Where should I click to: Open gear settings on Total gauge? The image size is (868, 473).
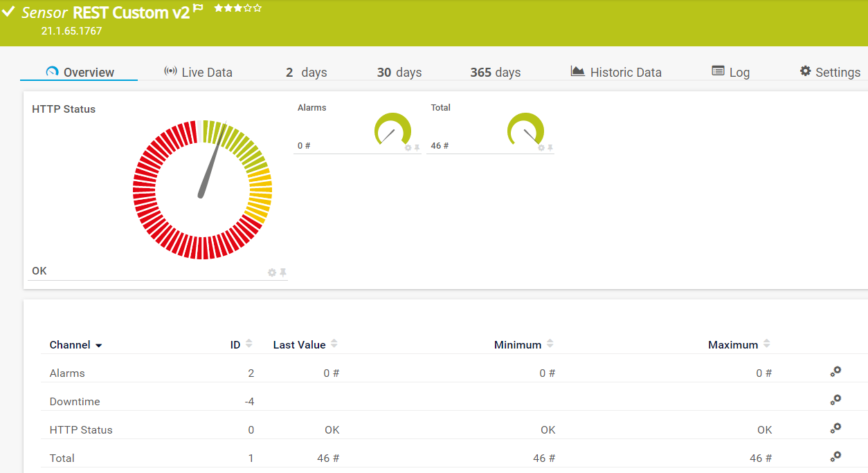(541, 147)
